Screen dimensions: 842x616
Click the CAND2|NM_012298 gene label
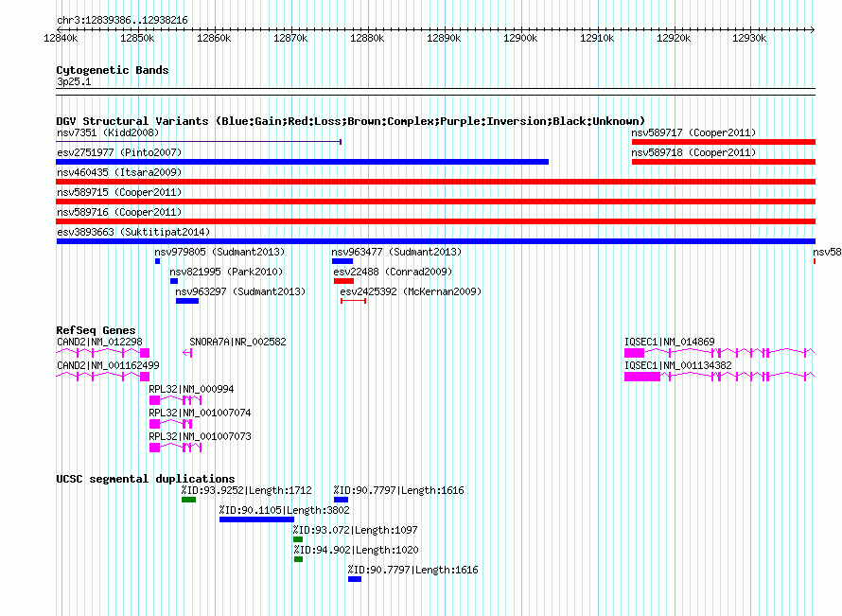click(x=100, y=343)
